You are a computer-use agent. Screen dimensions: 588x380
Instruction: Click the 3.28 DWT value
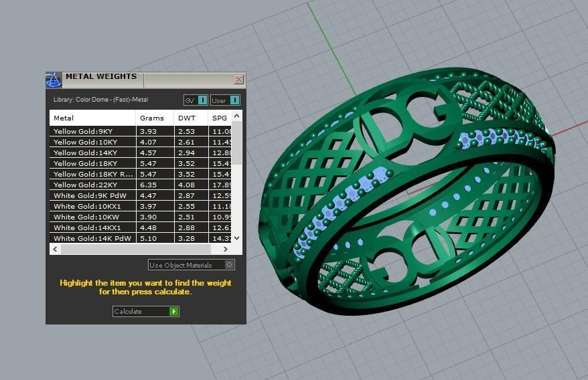click(186, 238)
